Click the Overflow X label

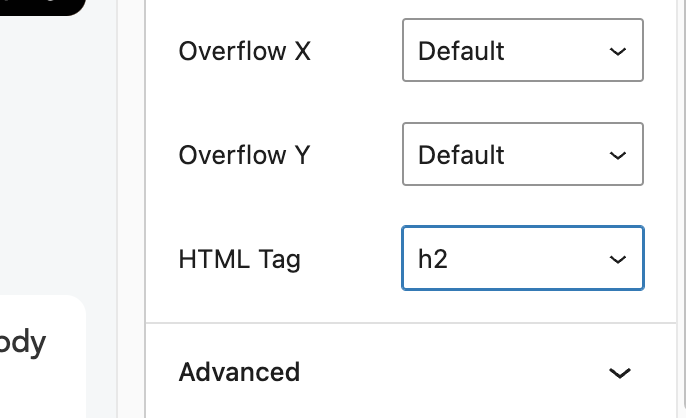(244, 51)
